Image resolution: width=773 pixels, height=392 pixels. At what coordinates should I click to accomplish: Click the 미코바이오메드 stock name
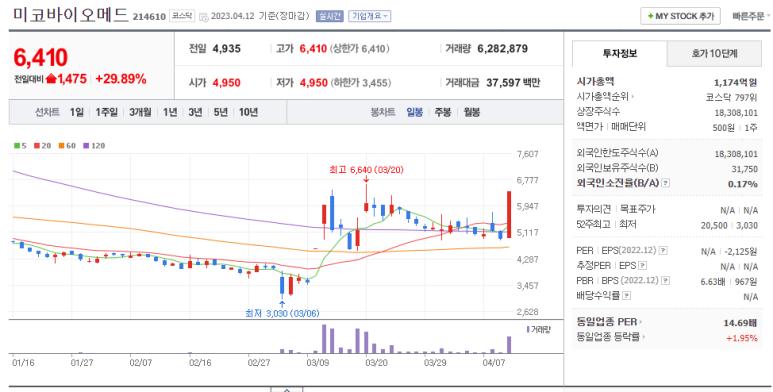[71, 15]
